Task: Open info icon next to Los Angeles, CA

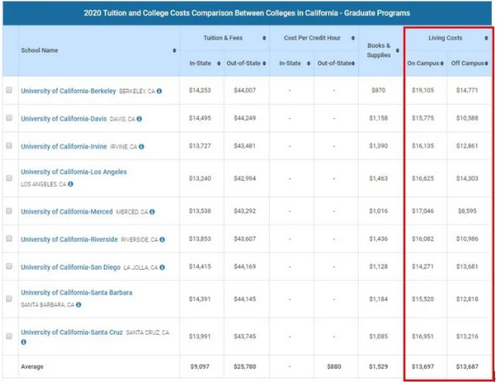Action: [70, 184]
